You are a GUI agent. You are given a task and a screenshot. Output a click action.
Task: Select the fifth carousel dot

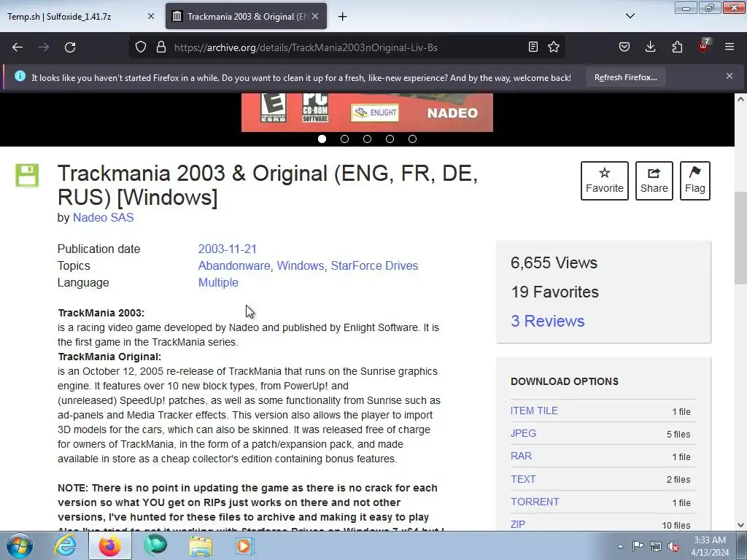click(x=413, y=139)
